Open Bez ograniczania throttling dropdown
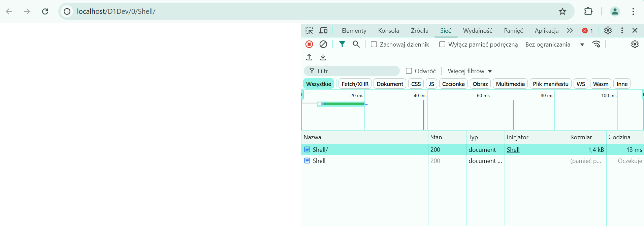This screenshot has width=644, height=226. [555, 45]
